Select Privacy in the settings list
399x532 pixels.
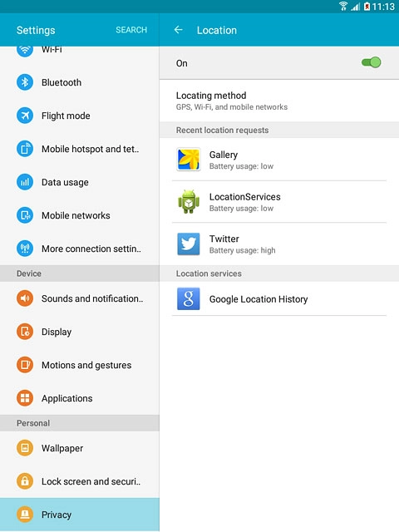(80, 515)
